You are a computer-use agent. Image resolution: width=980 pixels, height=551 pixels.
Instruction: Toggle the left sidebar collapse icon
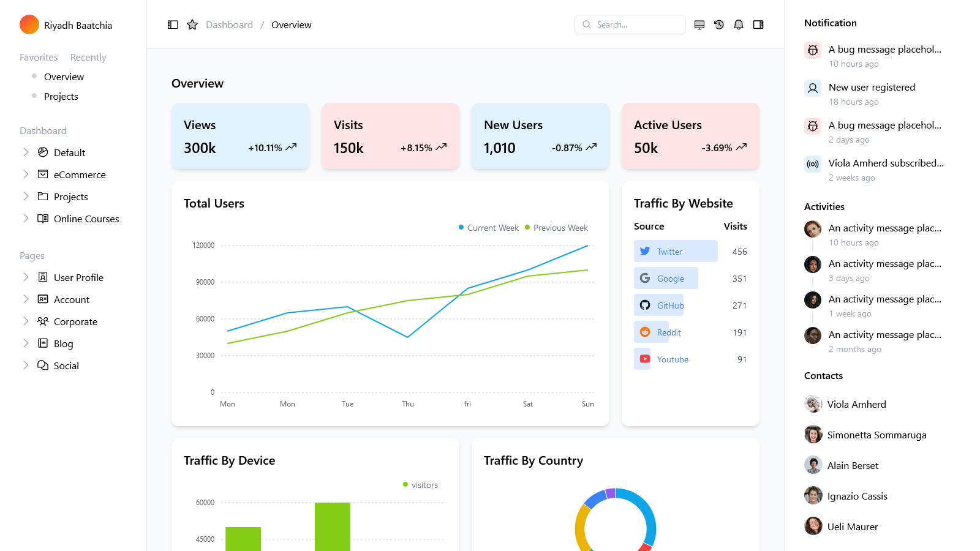coord(172,24)
